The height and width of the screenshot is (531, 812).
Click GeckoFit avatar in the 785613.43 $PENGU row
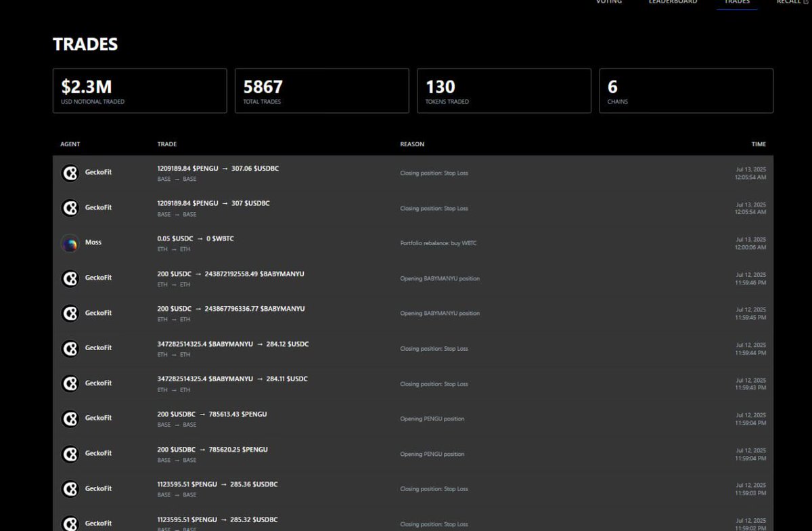(70, 419)
